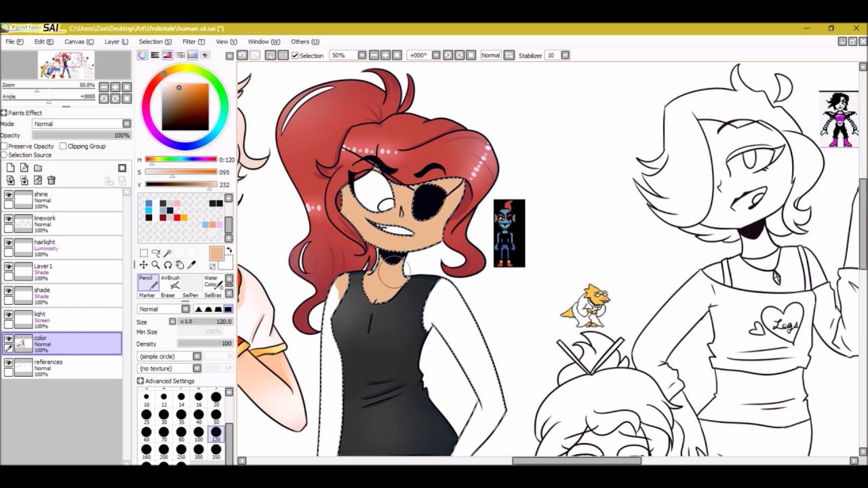Select the Pencil brush tool

click(148, 283)
